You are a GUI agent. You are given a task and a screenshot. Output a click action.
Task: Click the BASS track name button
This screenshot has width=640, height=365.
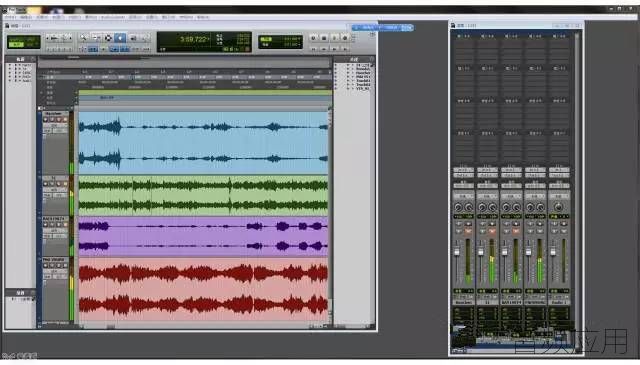click(x=54, y=219)
